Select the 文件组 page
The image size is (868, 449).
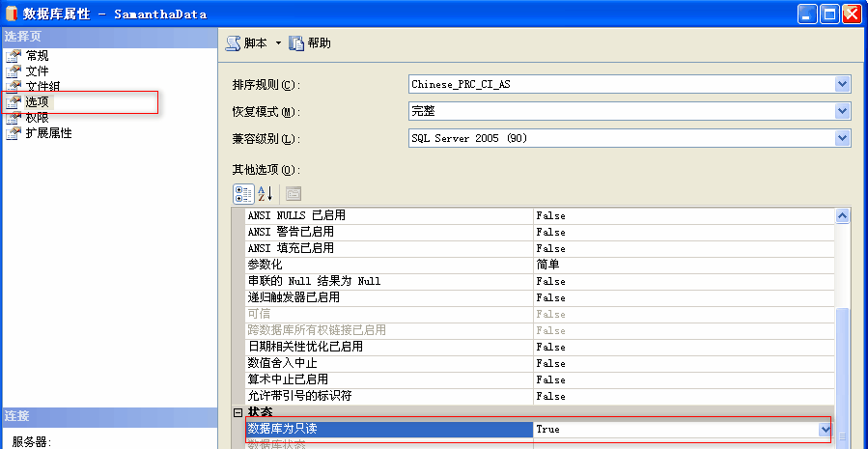click(42, 87)
